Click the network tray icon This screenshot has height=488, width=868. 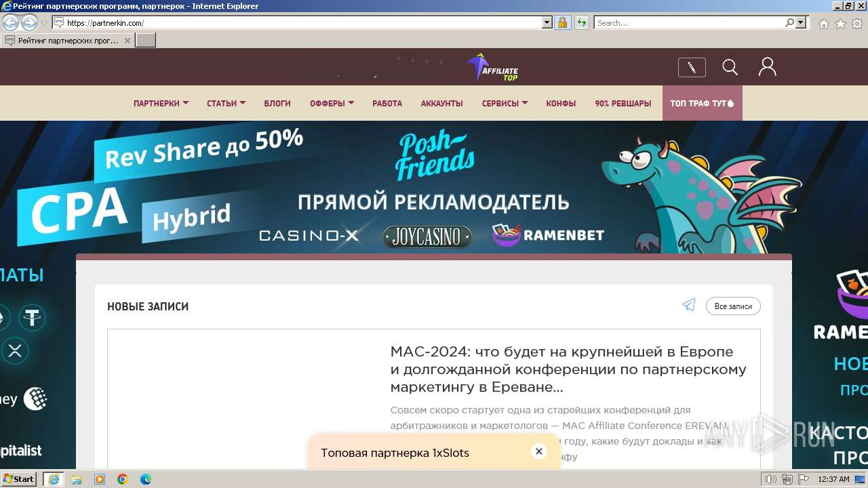pos(787,479)
